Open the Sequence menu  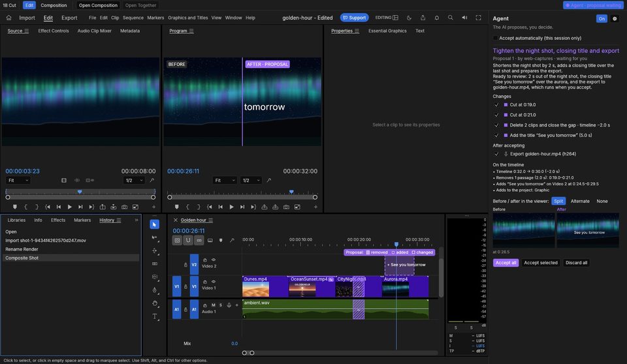[x=133, y=18]
